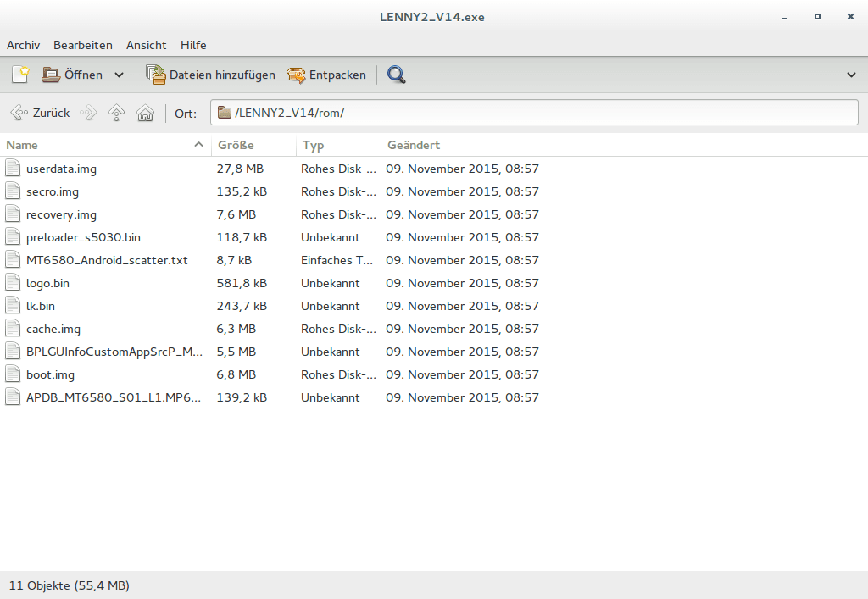Click the new archive icon
Screen dimensions: 868x599
(x=20, y=75)
